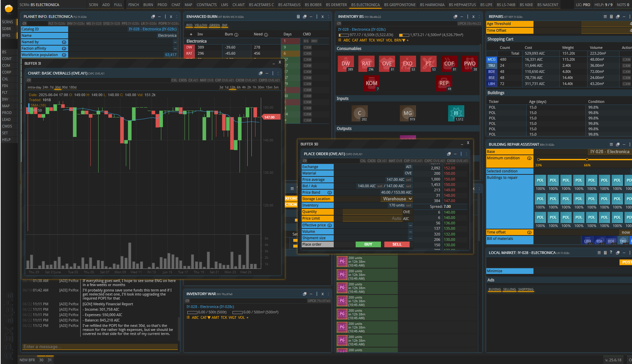This screenshot has height=364, width=632.
Task: Click the plus after BRN in inventory sorting
Action: click(408, 40)
